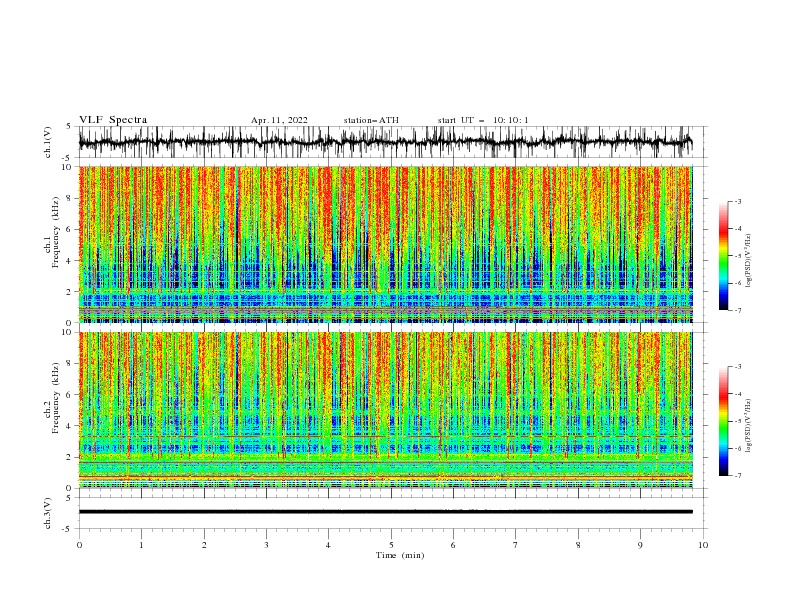
Task: Select the ch.2 "Frequency (kHz)" axis title
Action: point(56,397)
